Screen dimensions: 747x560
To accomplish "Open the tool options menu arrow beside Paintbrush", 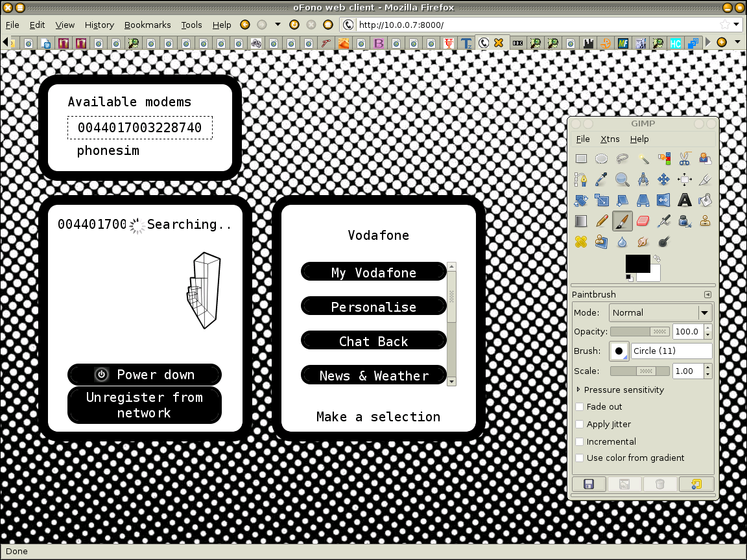I will pos(707,295).
